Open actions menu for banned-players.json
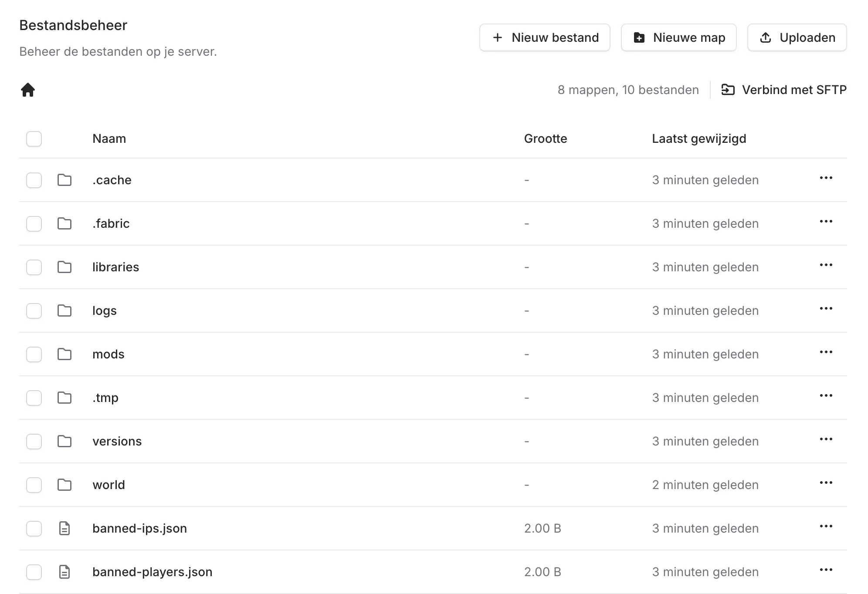868x594 pixels. point(826,570)
